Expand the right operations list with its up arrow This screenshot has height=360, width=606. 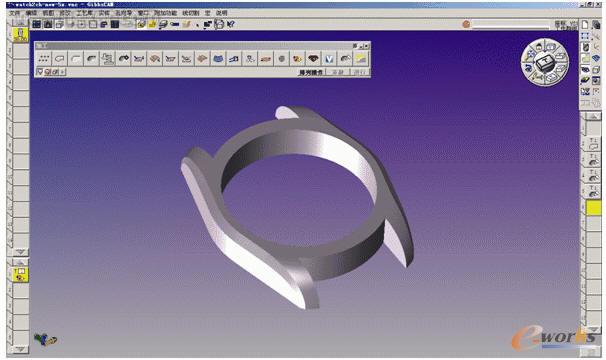(x=593, y=116)
